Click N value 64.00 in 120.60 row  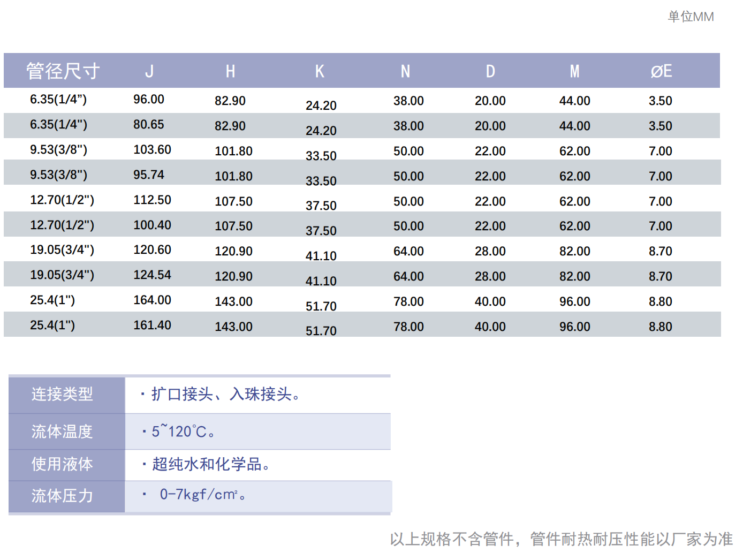pos(408,251)
